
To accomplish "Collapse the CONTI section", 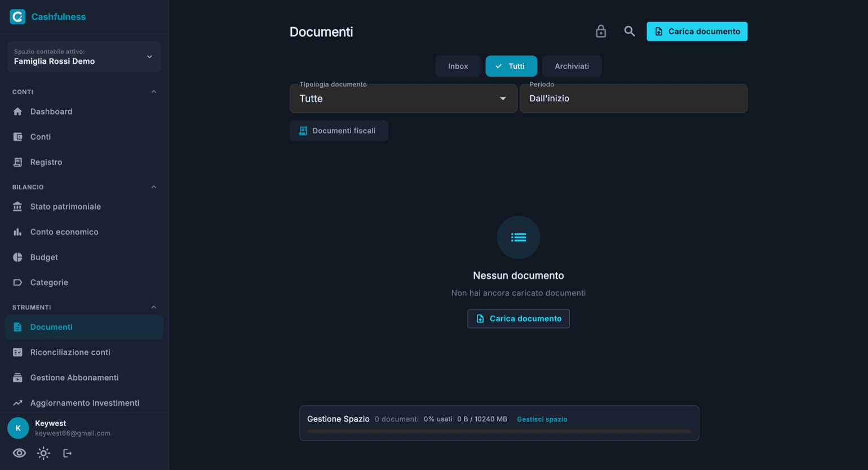I will pyautogui.click(x=154, y=92).
